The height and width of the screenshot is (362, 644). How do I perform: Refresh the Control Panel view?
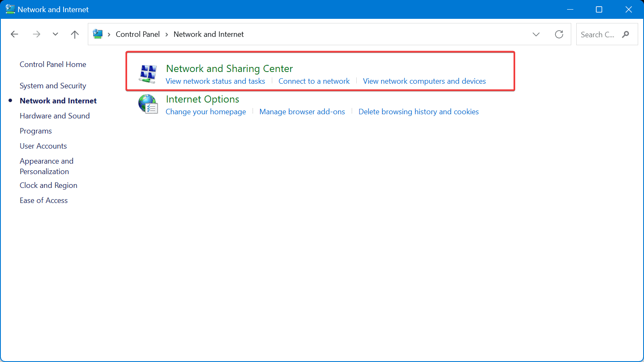point(559,34)
